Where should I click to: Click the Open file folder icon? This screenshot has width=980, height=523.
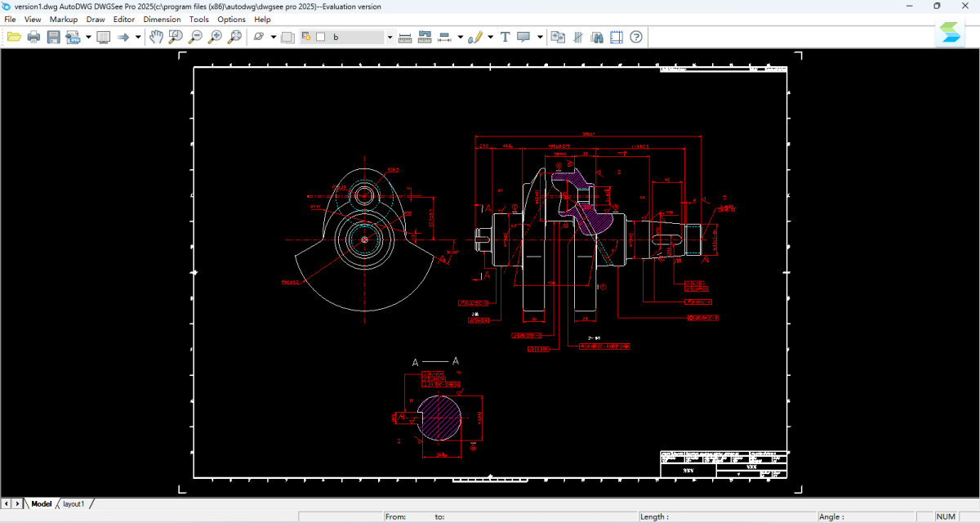(x=14, y=37)
